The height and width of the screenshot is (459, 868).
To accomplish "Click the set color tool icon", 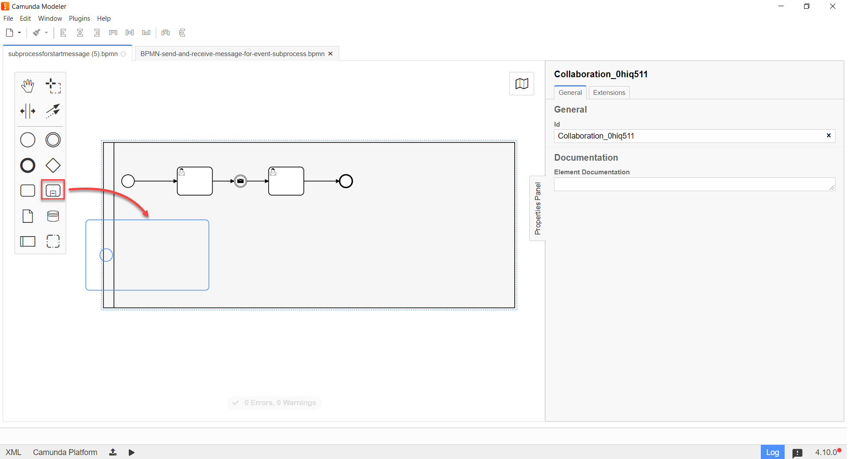I will [x=37, y=33].
